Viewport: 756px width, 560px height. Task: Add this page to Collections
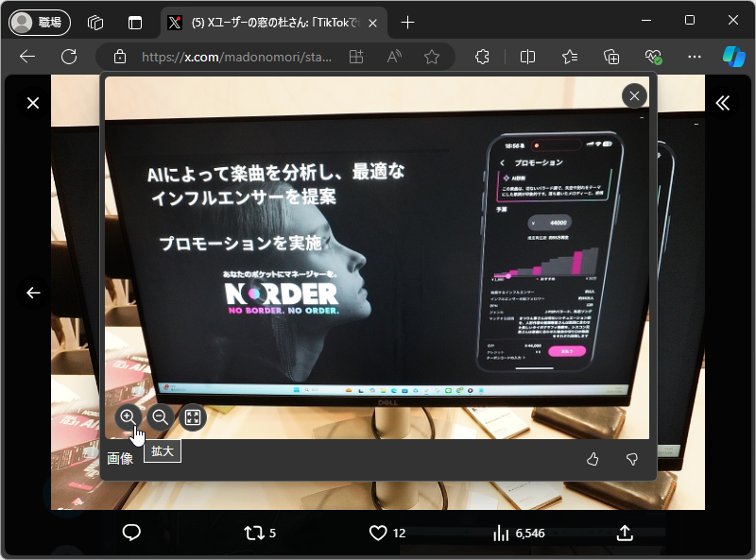tap(612, 57)
